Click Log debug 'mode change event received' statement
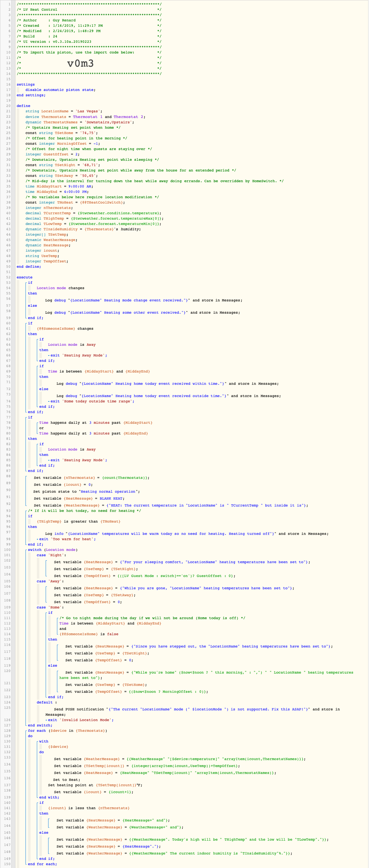 point(144,300)
